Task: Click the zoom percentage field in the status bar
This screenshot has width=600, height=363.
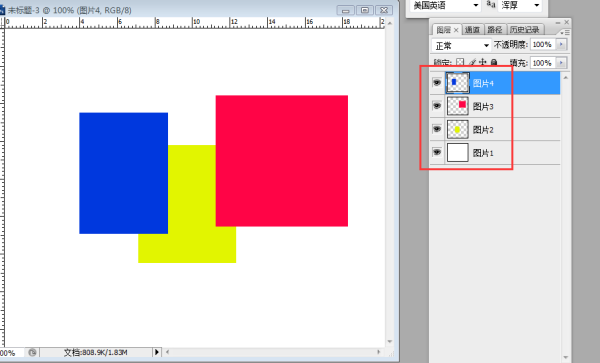Action: pyautogui.click(x=11, y=353)
